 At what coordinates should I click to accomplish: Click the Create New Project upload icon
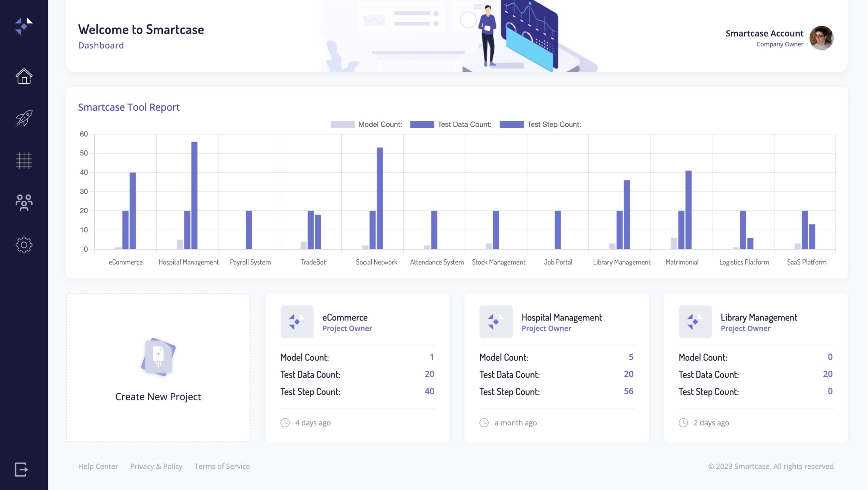click(158, 357)
